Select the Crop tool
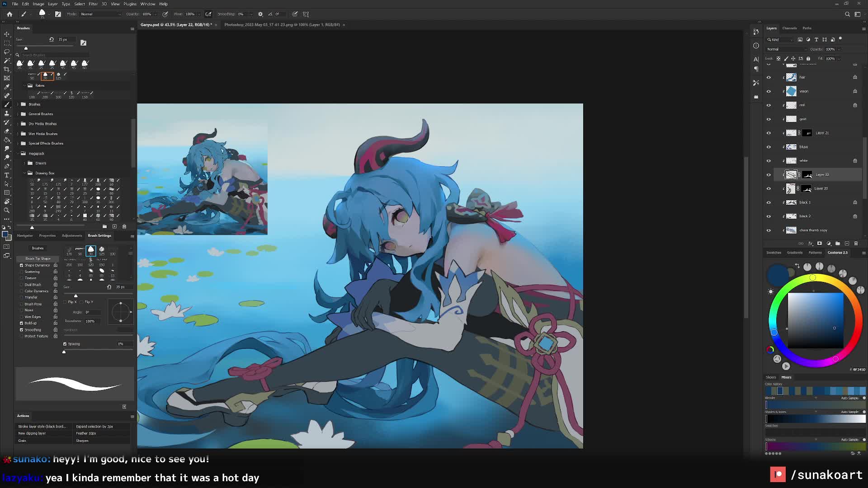 (x=7, y=69)
